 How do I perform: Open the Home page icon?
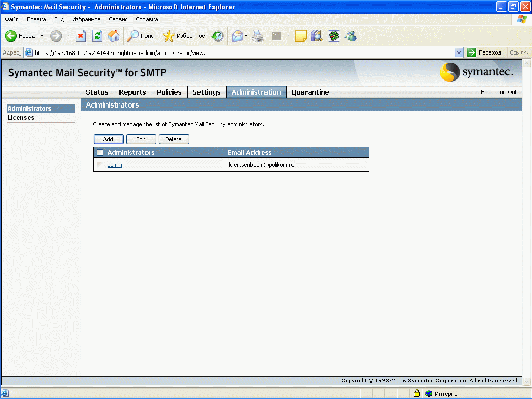[114, 36]
